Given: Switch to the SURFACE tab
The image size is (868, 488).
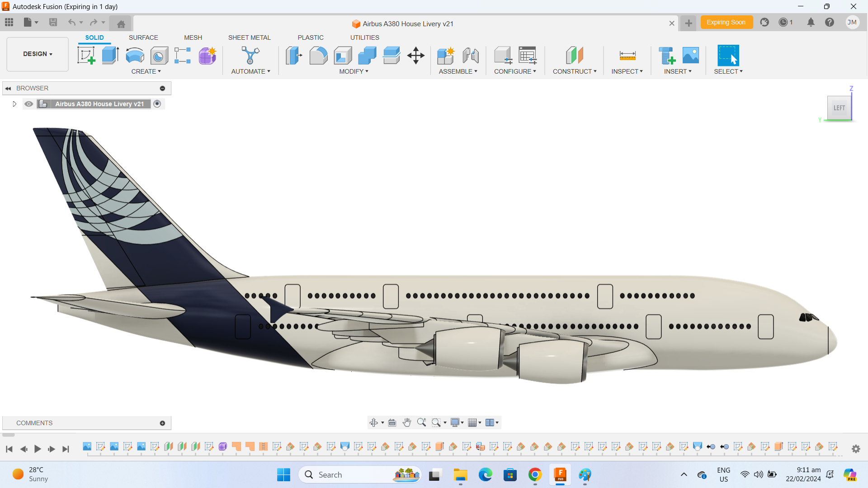Looking at the screenshot, I should click(143, 38).
